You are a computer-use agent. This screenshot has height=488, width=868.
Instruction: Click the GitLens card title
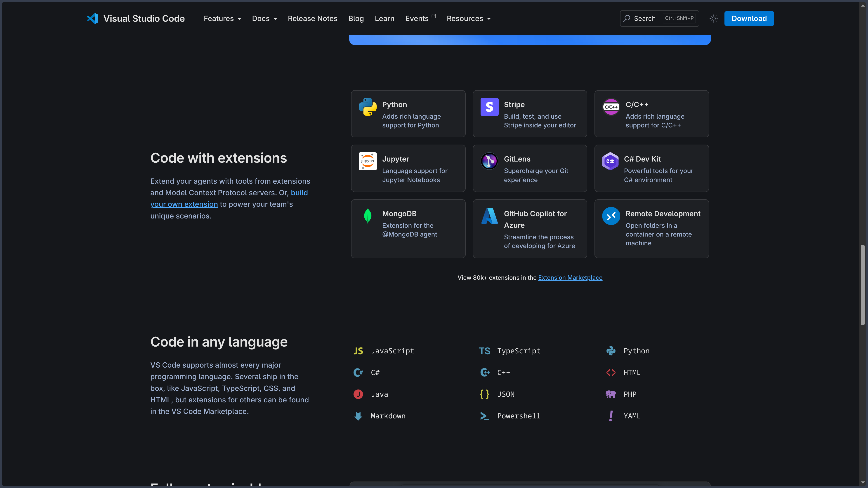point(517,159)
